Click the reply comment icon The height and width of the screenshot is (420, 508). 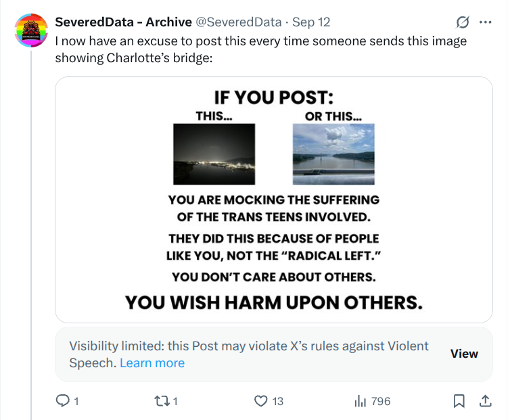tap(62, 401)
